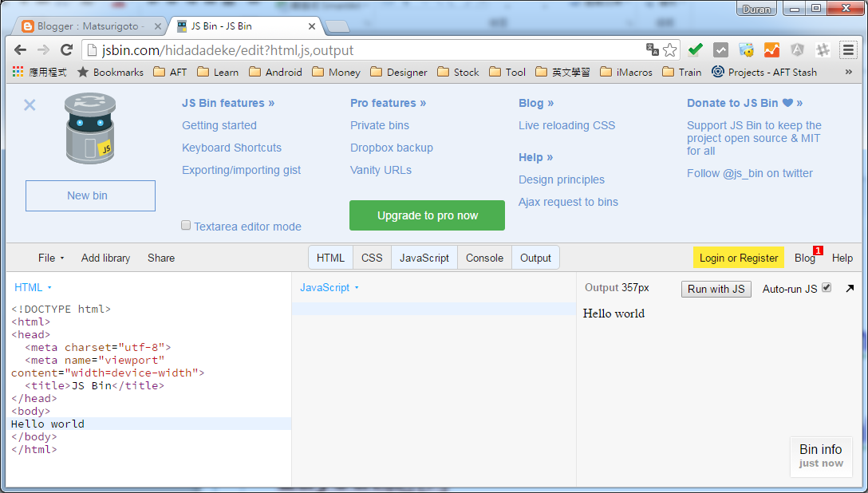Image resolution: width=868 pixels, height=493 pixels.
Task: Open the JavaScript panel language dropdown
Action: (329, 288)
